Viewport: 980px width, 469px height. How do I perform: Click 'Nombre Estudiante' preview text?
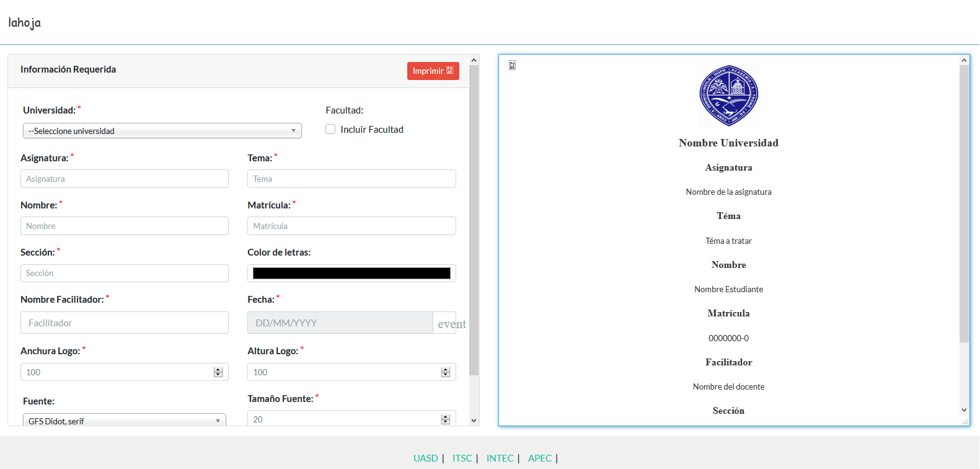click(728, 289)
